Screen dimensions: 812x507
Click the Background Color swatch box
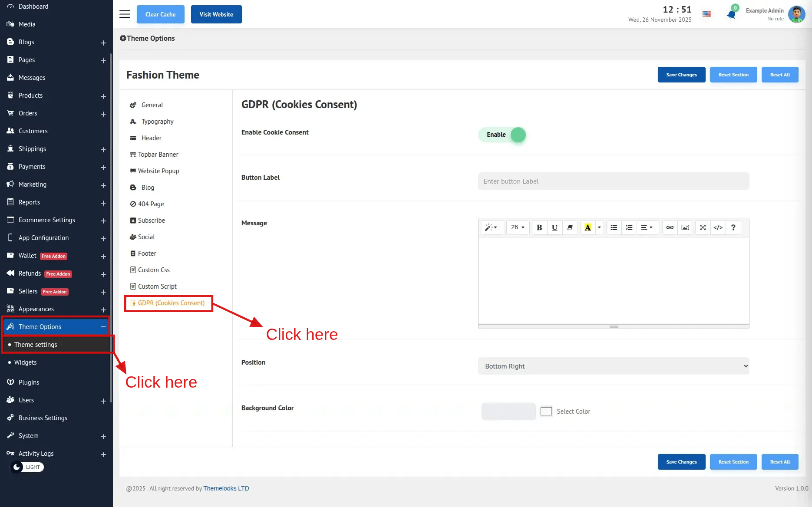[x=546, y=411]
